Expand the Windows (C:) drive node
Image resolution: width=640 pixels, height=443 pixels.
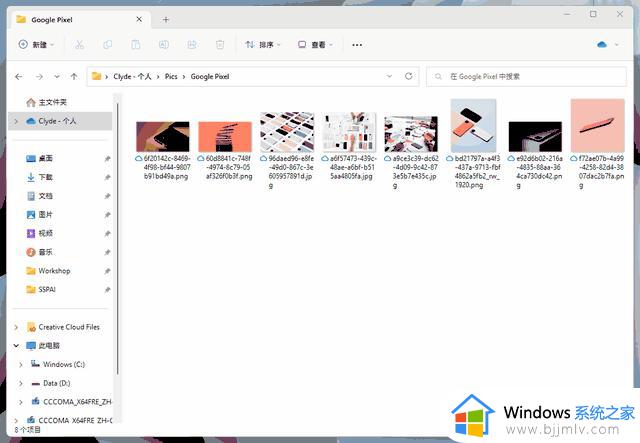[x=21, y=365]
